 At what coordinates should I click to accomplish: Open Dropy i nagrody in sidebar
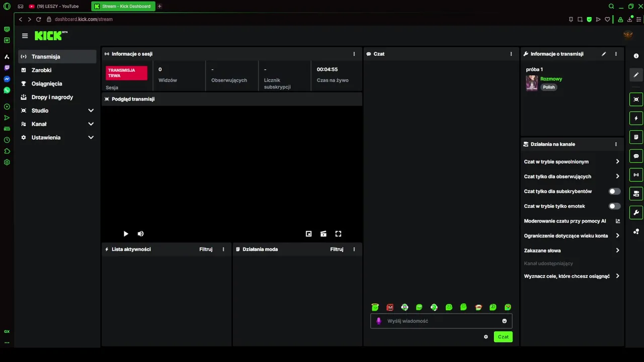57,97
